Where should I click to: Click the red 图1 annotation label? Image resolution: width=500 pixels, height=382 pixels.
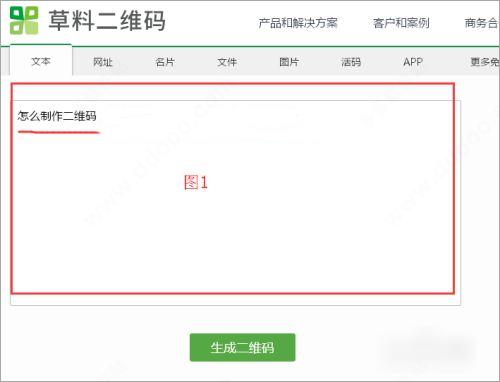pos(196,182)
